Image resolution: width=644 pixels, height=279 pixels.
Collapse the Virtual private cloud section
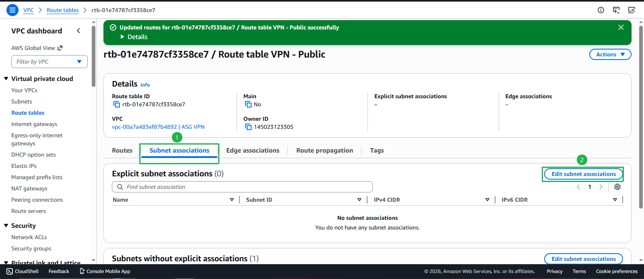click(x=6, y=79)
